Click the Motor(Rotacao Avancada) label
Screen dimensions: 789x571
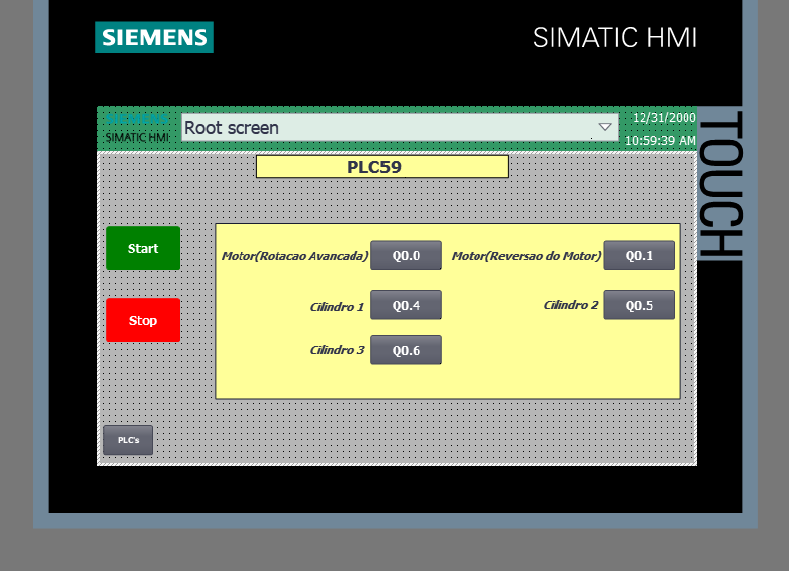tap(295, 256)
